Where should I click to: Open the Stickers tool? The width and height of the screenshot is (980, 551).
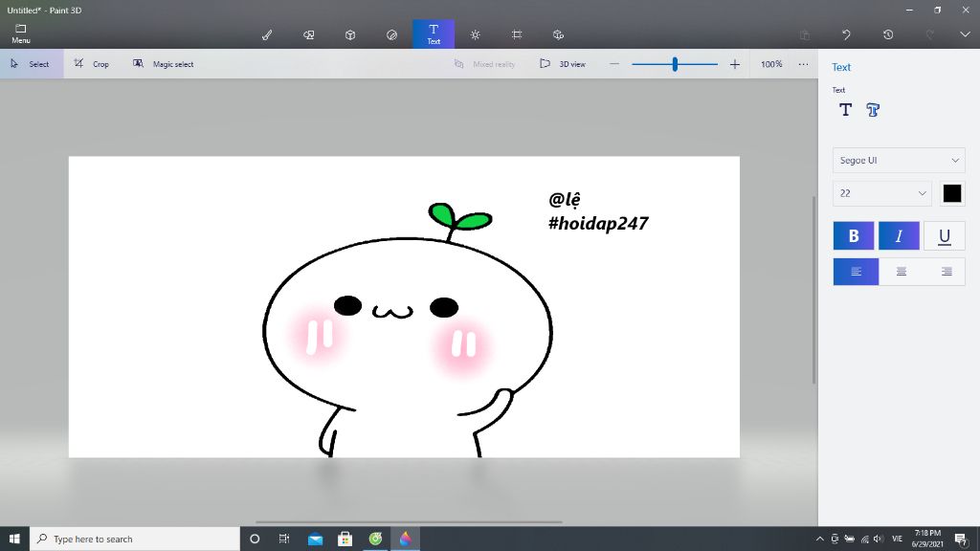click(x=391, y=35)
